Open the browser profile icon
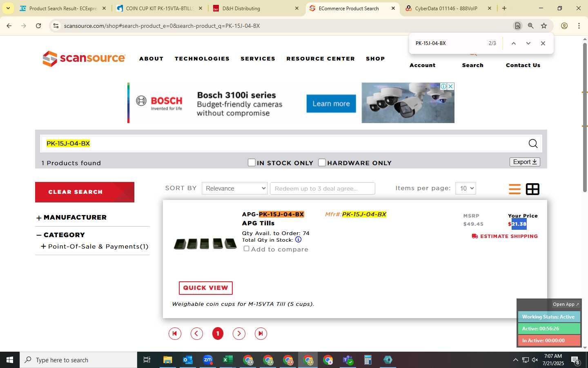588x368 pixels. pos(564,26)
